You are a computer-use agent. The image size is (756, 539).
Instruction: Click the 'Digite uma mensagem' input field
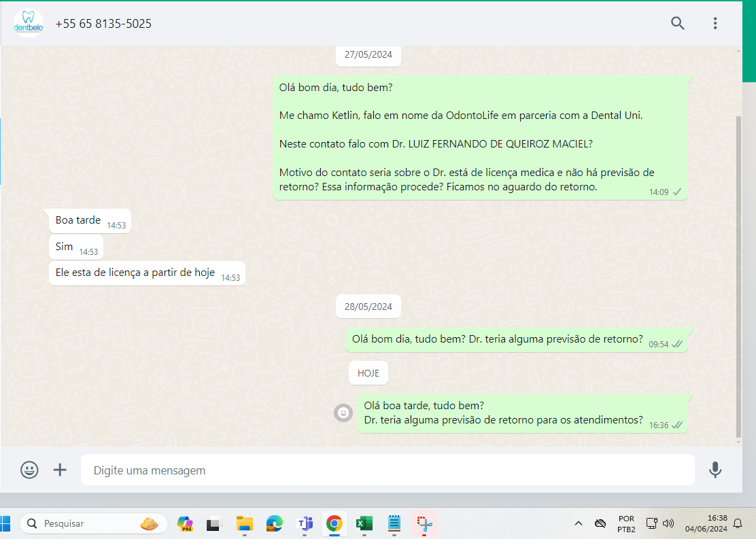point(387,470)
